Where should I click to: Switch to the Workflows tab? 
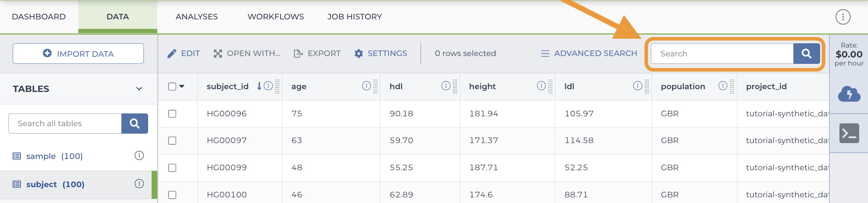(276, 17)
